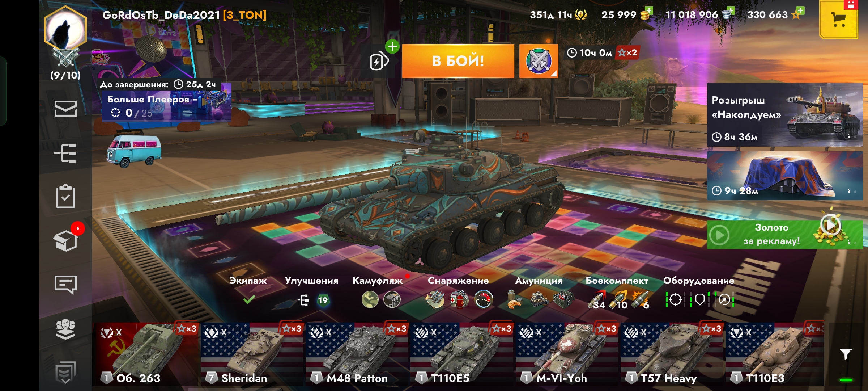The width and height of the screenshot is (868, 391).
Task: Click the platoon add plus icon
Action: tap(392, 47)
